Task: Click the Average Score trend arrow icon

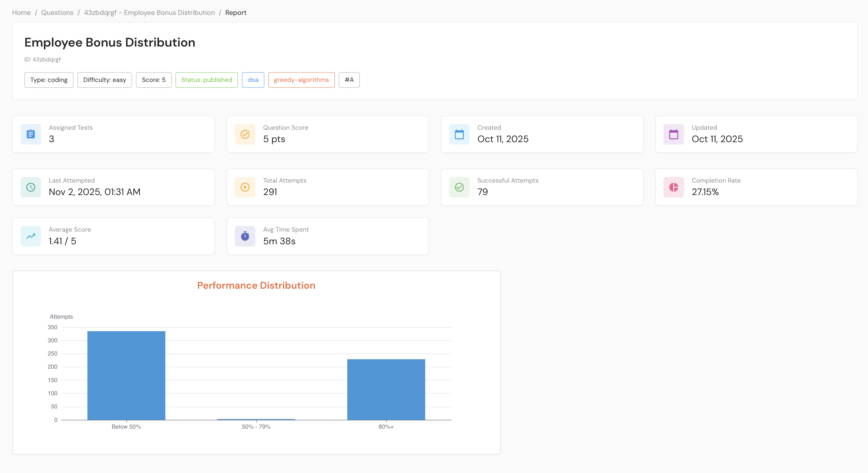Action: click(x=31, y=236)
